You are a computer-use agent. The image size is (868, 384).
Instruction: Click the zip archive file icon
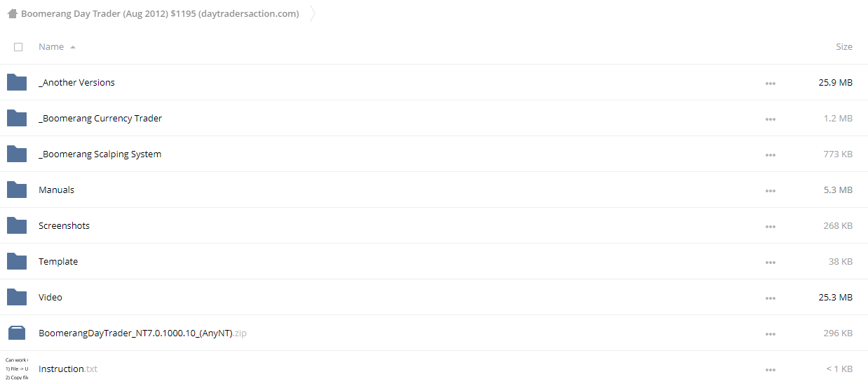point(17,333)
